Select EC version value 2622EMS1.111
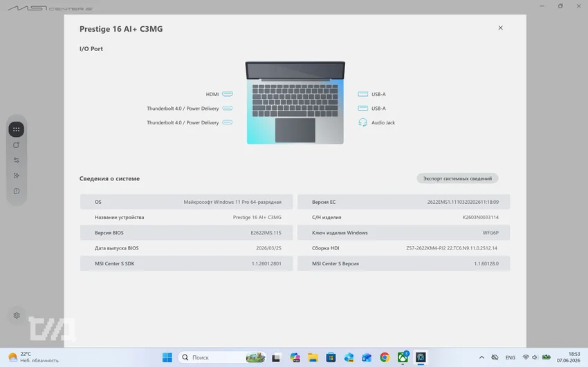 click(463, 202)
